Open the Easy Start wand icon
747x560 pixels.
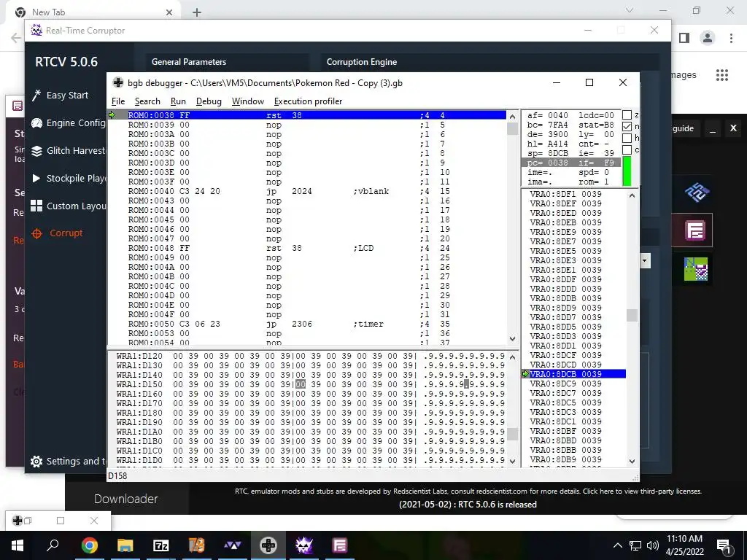click(36, 96)
